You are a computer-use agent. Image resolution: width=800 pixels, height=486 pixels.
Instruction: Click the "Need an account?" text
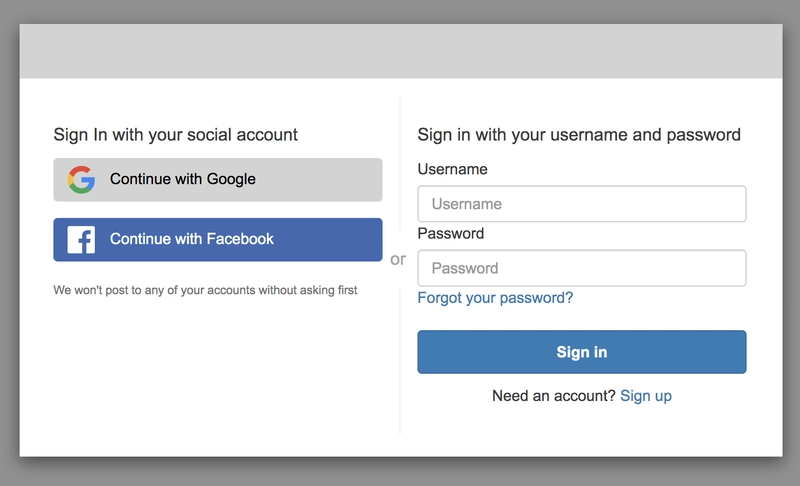coord(554,396)
